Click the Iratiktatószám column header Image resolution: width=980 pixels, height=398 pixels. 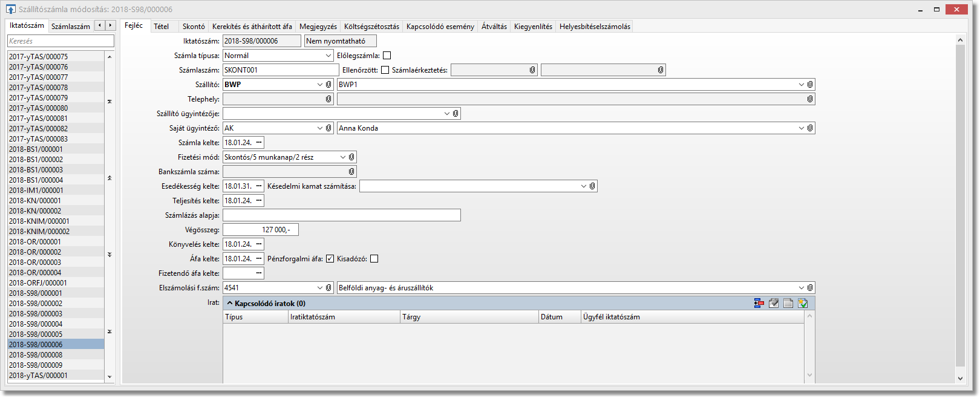[x=344, y=317]
